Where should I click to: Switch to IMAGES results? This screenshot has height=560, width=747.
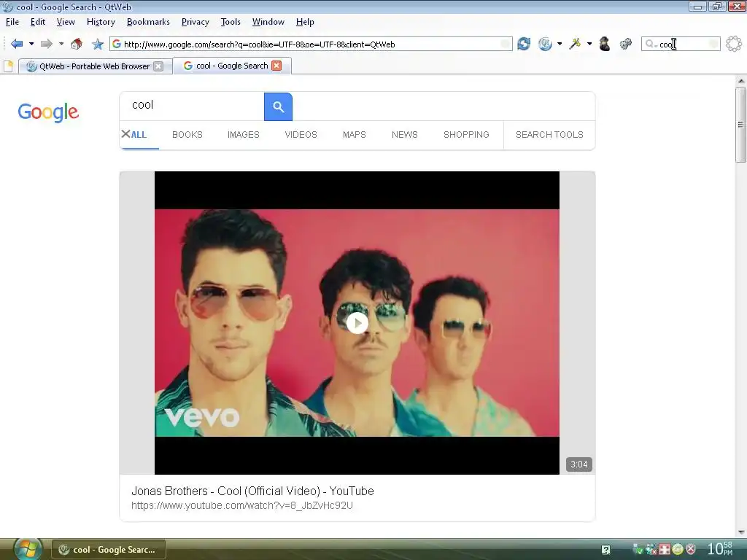pos(244,135)
